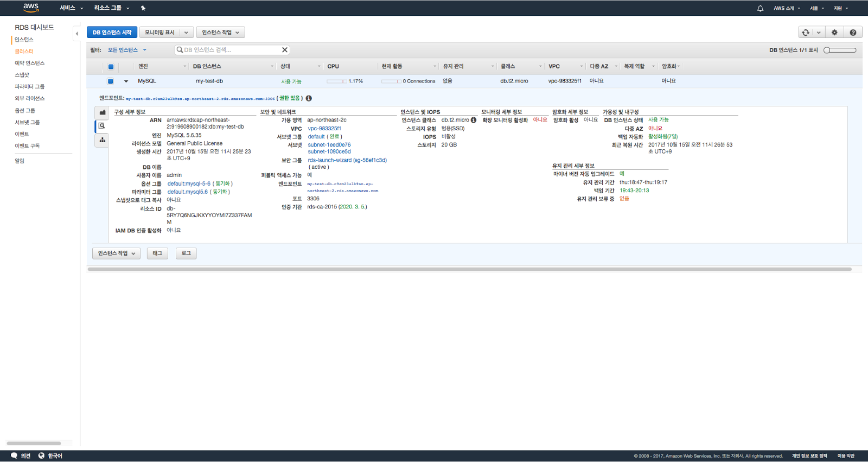The height and width of the screenshot is (462, 868).
Task: Sort by the DB 인스턴스 column header
Action: pos(233,67)
